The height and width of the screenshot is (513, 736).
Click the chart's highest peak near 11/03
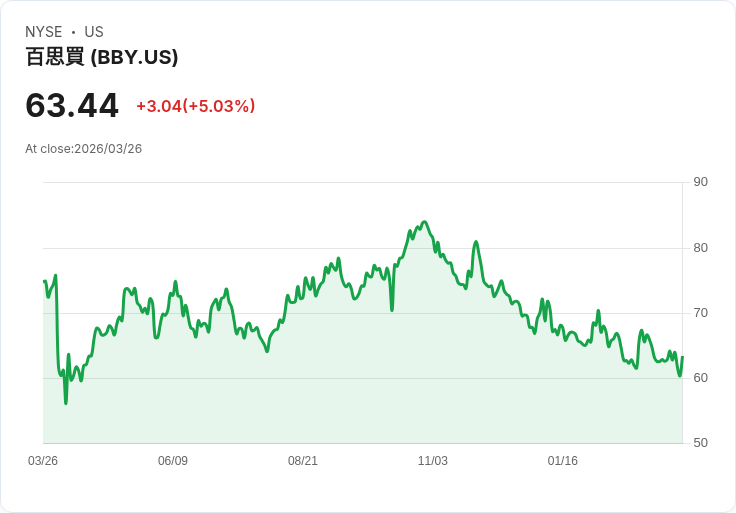424,222
